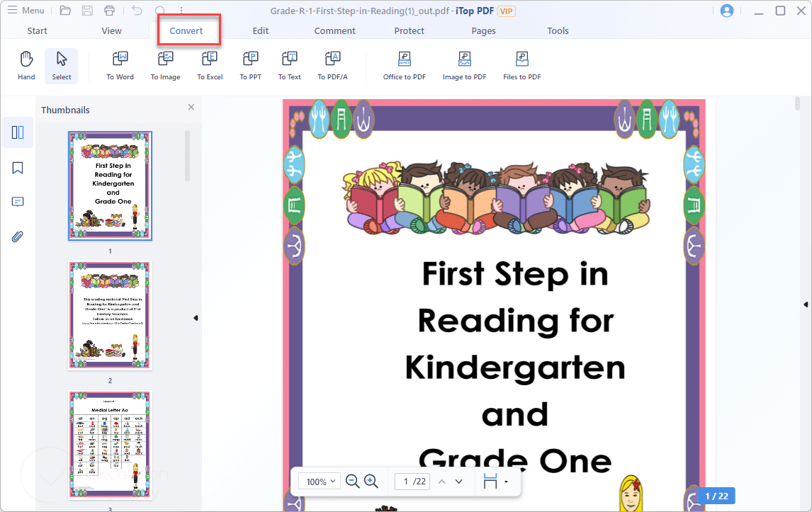This screenshot has height=512, width=812.
Task: Click the page fit mode icon
Action: tap(490, 482)
